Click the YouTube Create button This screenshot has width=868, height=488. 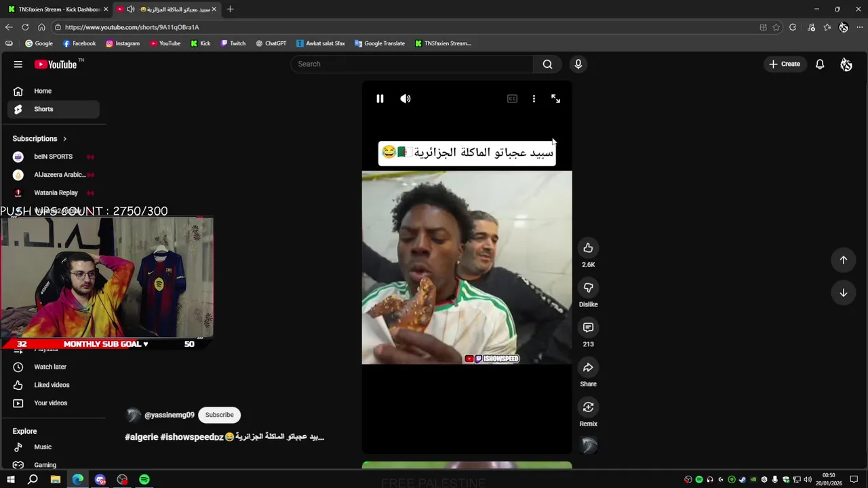click(x=785, y=64)
